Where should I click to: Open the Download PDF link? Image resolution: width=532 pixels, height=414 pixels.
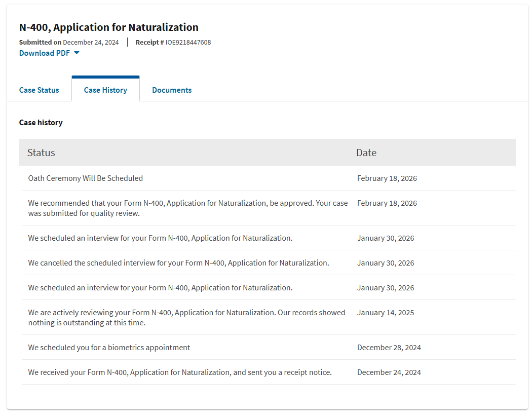click(45, 53)
